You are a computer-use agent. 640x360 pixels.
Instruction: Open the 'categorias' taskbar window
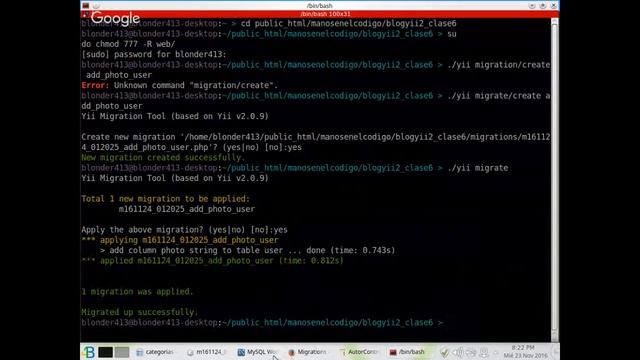tap(155, 352)
